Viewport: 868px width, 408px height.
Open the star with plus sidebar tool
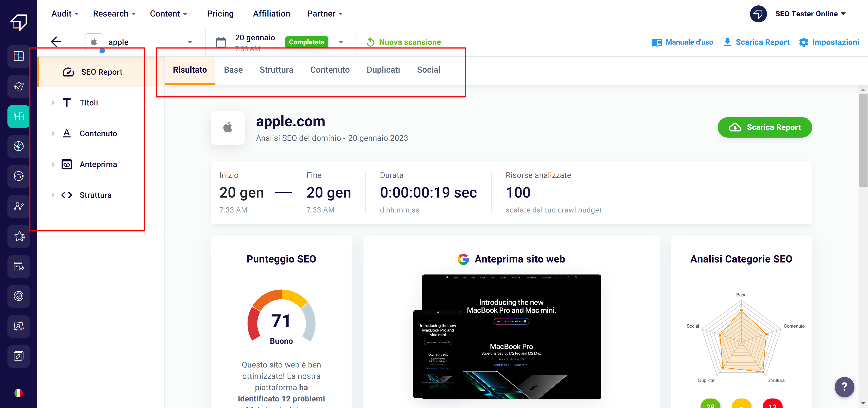point(19,236)
